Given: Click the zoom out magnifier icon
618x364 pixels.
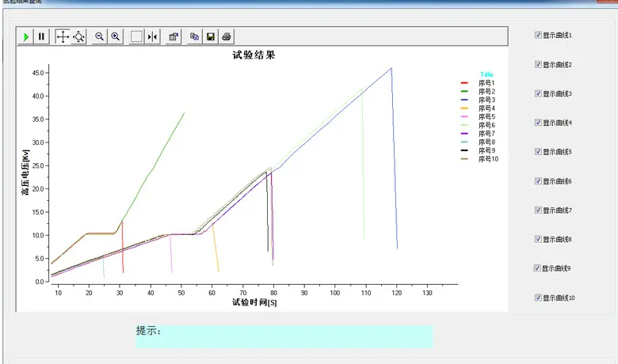Looking at the screenshot, I should click(100, 36).
